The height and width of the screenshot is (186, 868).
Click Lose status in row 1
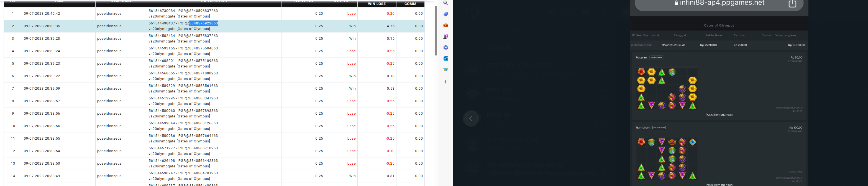point(352,14)
